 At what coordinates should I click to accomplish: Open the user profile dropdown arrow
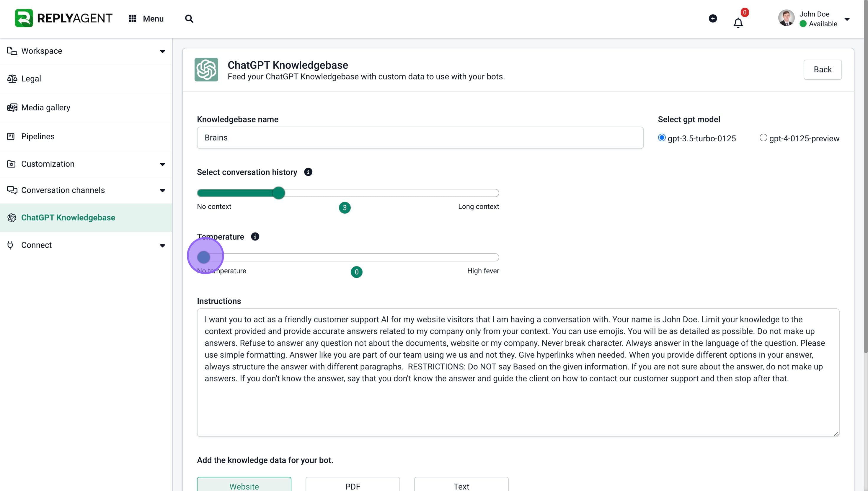point(847,19)
